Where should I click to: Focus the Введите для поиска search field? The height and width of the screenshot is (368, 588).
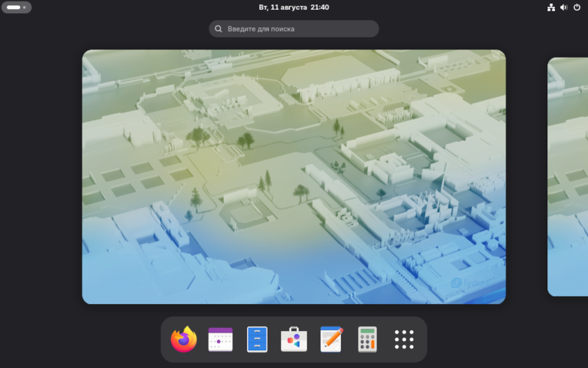(x=294, y=29)
